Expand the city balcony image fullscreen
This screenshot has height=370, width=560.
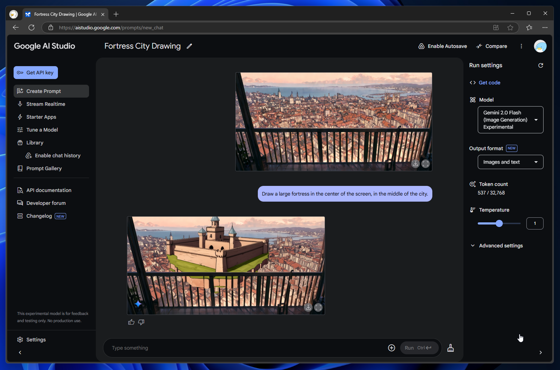coord(425,164)
